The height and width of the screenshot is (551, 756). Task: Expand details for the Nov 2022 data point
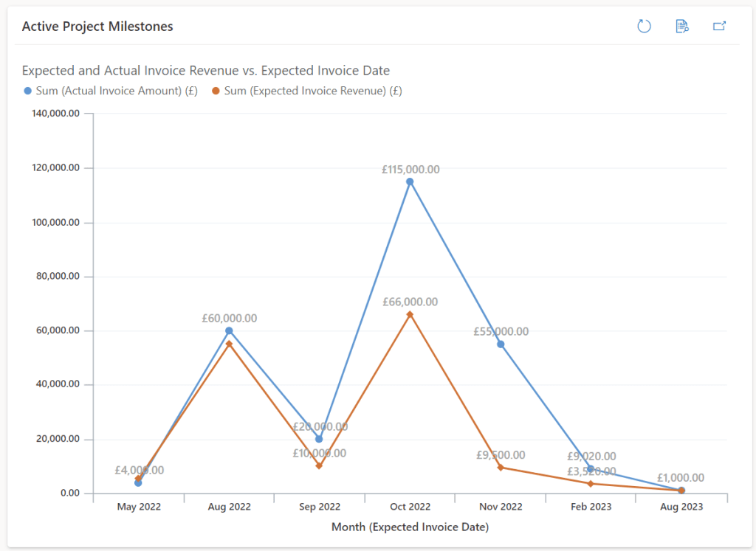pos(500,343)
